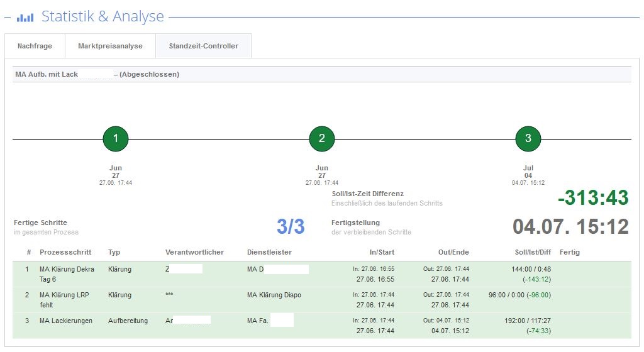The width and height of the screenshot is (644, 352).
Task: Click the 96:00 / 0:00 (-96:00) value
Action: (519, 295)
